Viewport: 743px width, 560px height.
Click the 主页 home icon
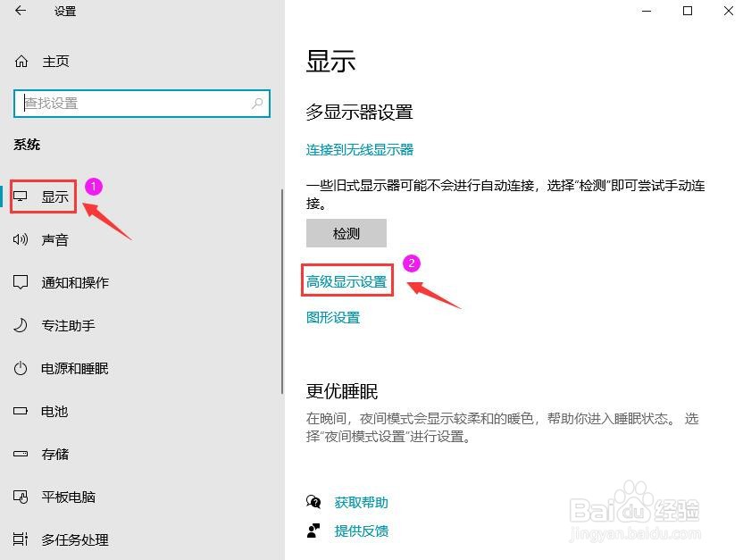(x=22, y=61)
